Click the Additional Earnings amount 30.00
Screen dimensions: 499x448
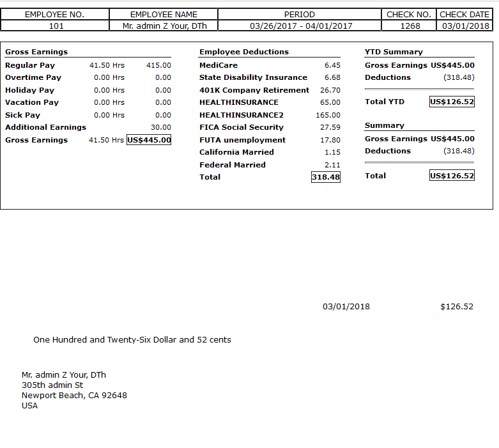coord(160,127)
